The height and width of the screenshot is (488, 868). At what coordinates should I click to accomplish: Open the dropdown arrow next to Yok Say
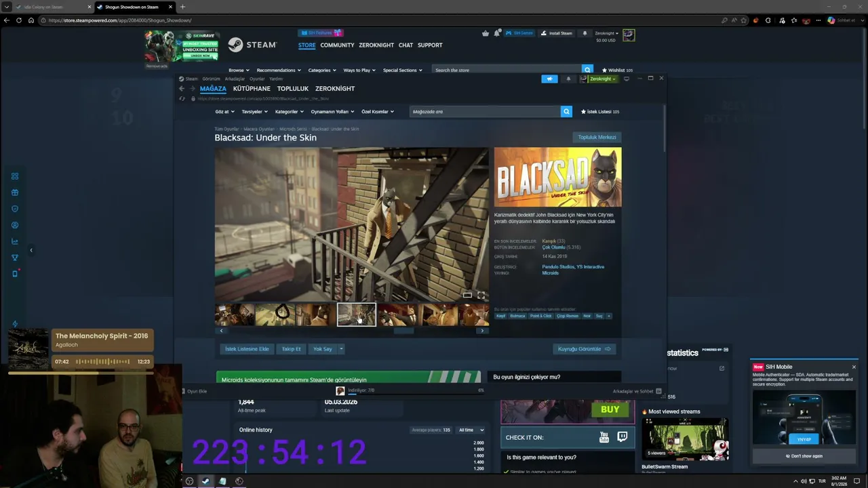(x=341, y=349)
